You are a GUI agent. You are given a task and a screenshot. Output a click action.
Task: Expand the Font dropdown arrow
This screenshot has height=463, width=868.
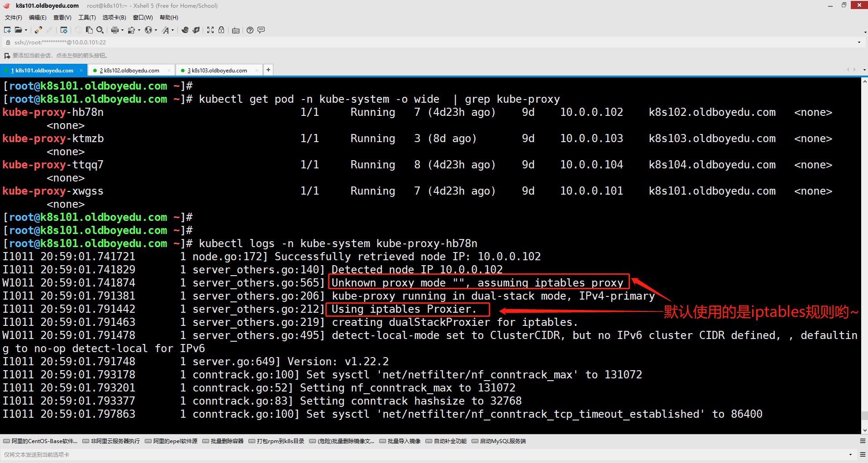[x=172, y=30]
